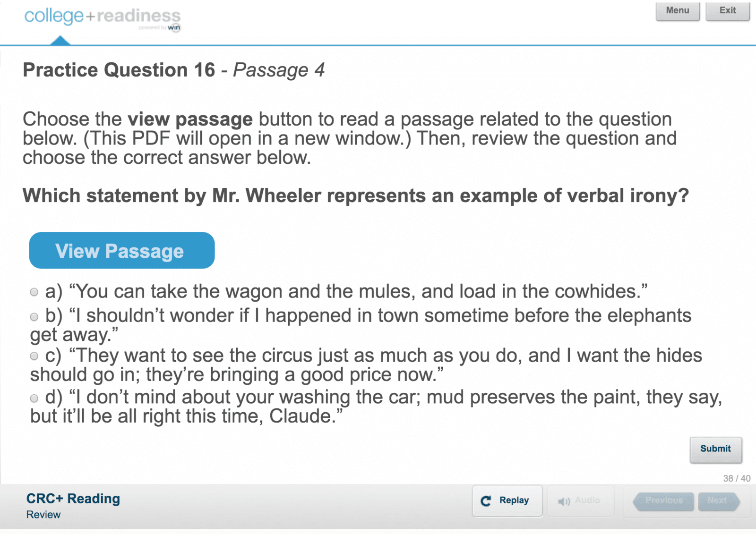Click the 38 / 40 page counter
The width and height of the screenshot is (756, 534).
[737, 478]
